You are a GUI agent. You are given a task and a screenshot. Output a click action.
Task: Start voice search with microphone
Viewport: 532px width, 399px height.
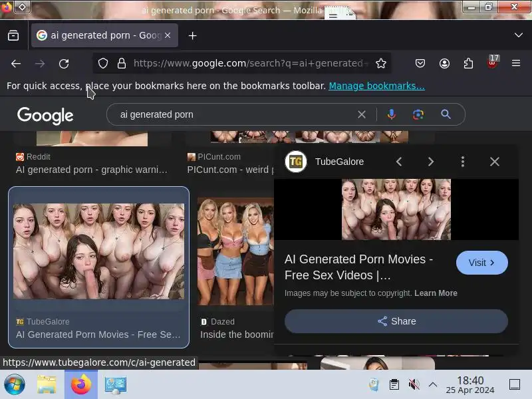pyautogui.click(x=391, y=114)
